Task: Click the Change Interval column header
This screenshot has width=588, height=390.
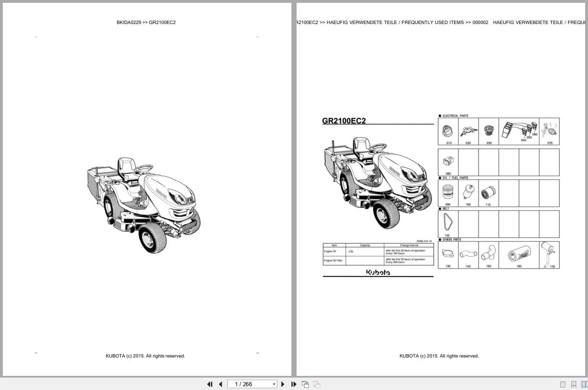Action: pos(409,245)
